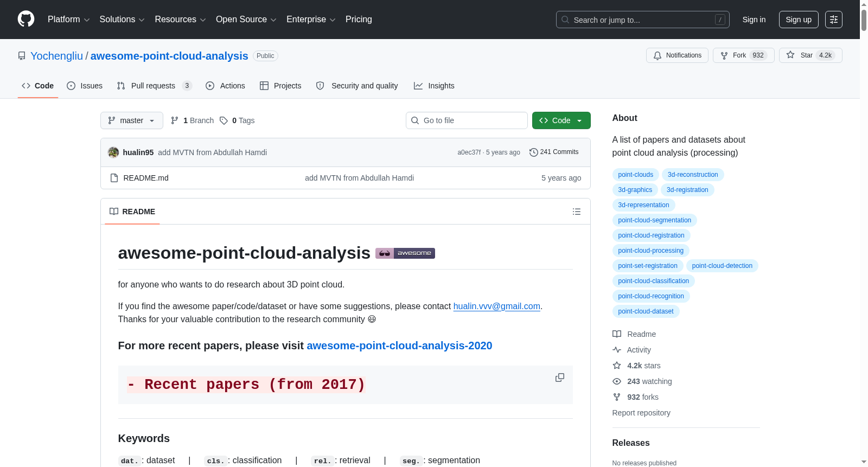Go to the Pricing page

(359, 20)
